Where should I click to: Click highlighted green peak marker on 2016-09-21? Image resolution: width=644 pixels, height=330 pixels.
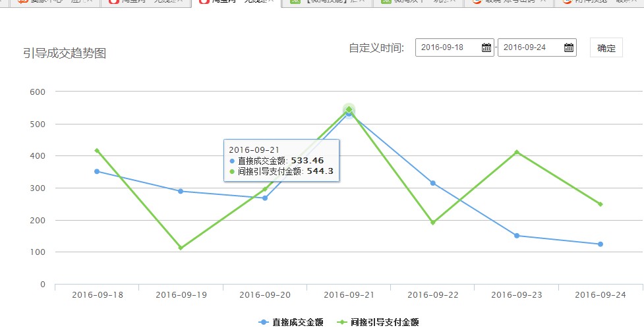coord(349,109)
